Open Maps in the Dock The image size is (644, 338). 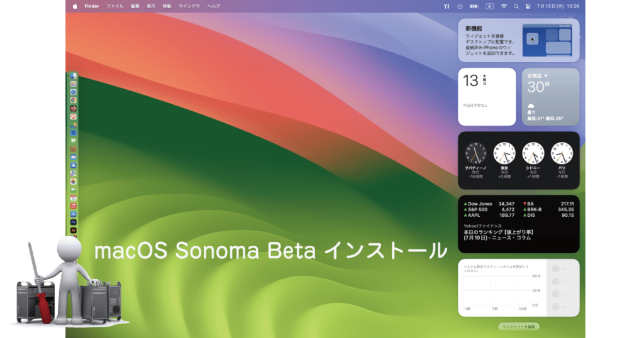pyautogui.click(x=73, y=173)
